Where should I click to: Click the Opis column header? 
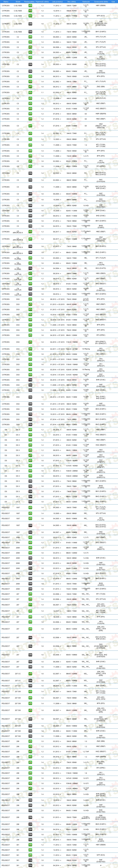113,1
